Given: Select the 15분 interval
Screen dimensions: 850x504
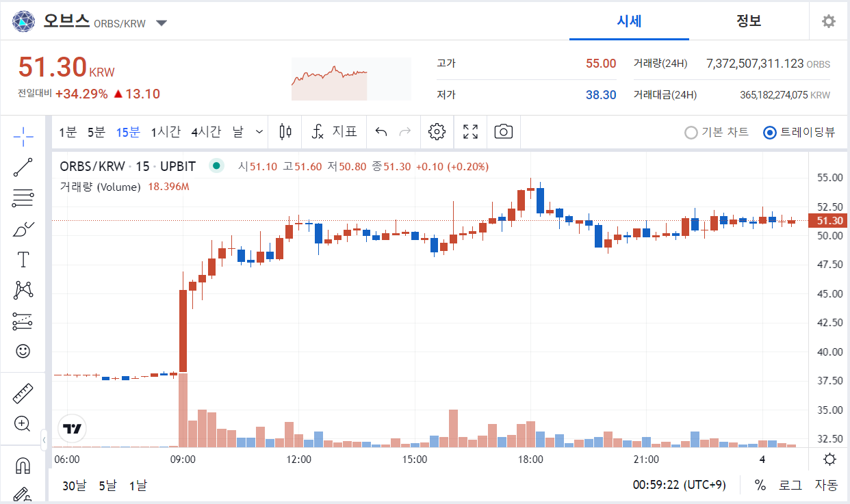Looking at the screenshot, I should (128, 132).
